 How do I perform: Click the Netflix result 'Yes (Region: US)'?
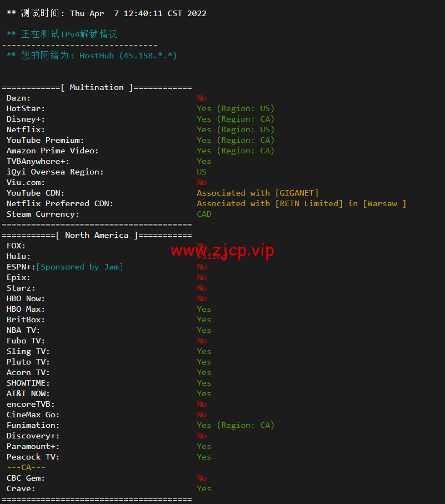[x=236, y=130]
